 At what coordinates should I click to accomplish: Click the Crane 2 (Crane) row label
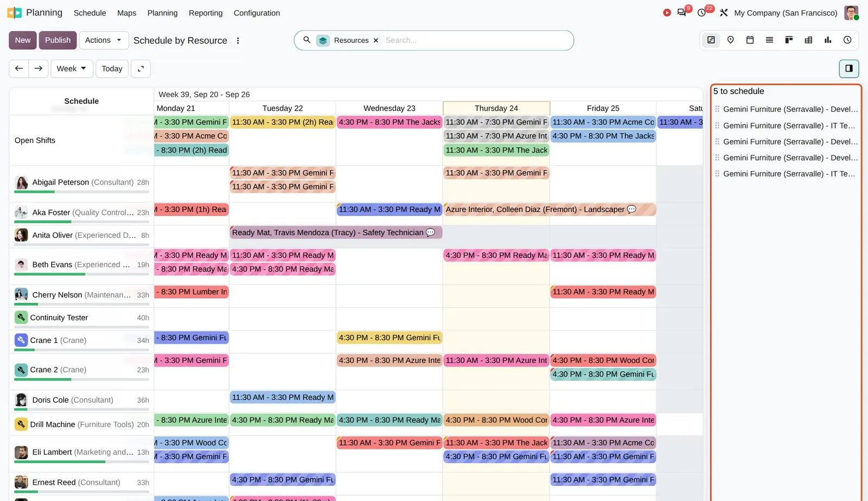(58, 370)
